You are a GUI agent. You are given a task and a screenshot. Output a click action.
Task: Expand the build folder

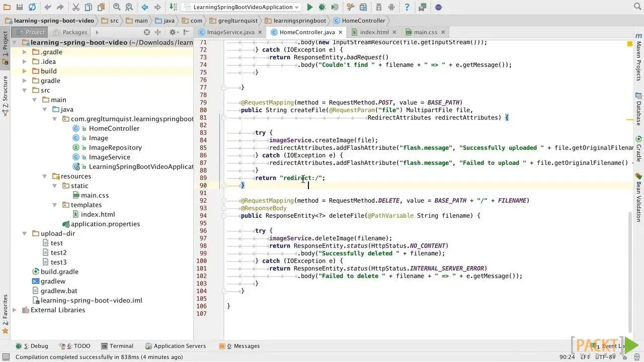pos(25,71)
